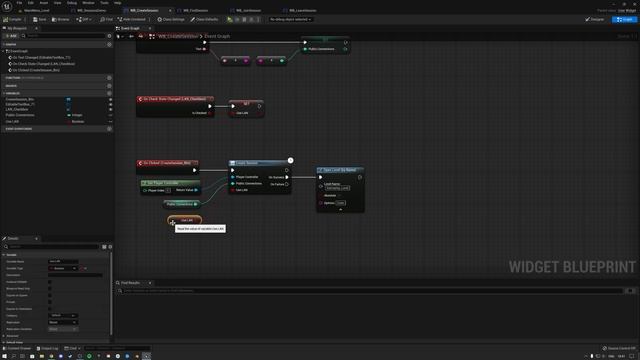
Task: Open My Blueprint panel settings gear
Action: click(x=109, y=36)
